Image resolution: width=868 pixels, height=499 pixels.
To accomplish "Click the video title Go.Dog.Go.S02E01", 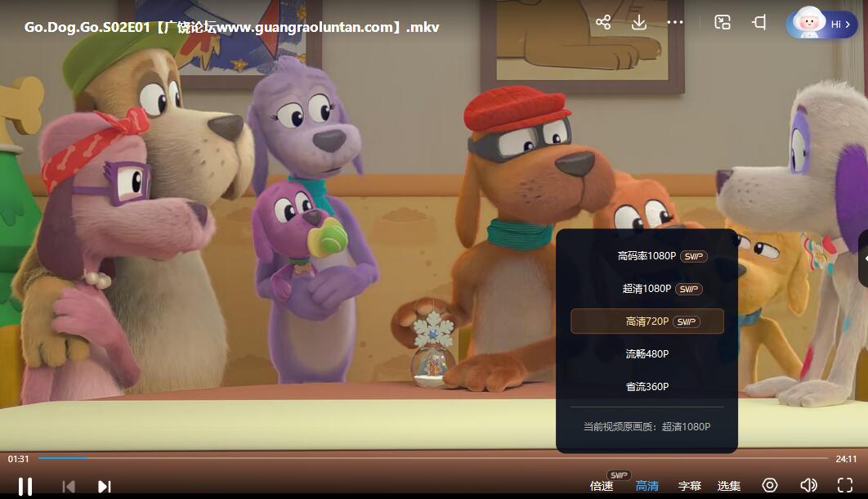I will tap(231, 27).
